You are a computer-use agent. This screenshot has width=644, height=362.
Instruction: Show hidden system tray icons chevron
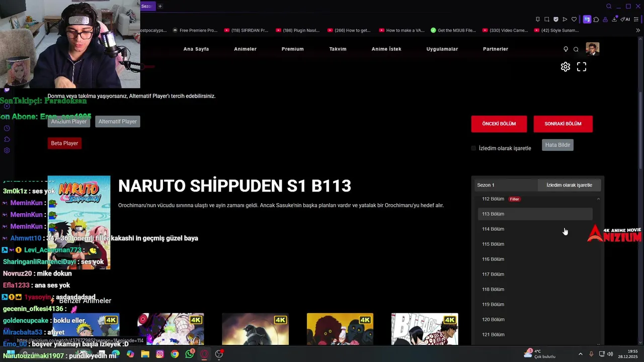pyautogui.click(x=581, y=354)
